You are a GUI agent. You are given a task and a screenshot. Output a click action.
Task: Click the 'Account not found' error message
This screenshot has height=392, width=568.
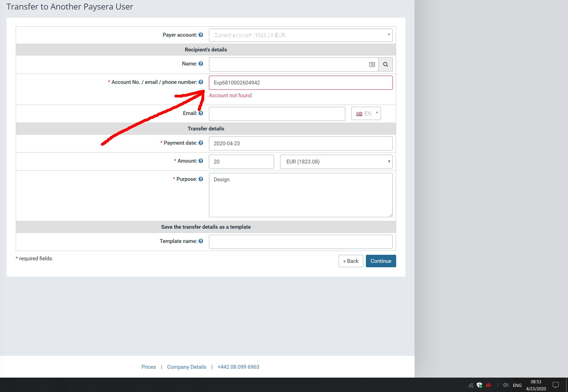click(x=230, y=95)
